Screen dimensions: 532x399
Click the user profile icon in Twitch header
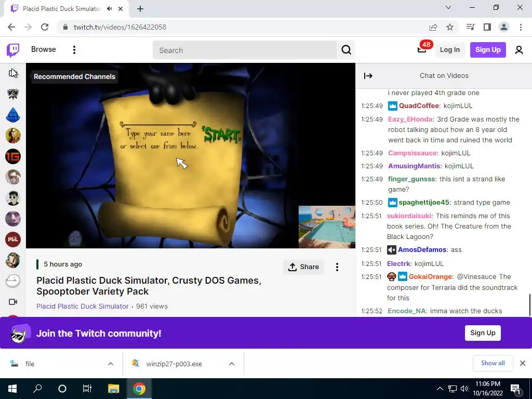[x=519, y=50]
